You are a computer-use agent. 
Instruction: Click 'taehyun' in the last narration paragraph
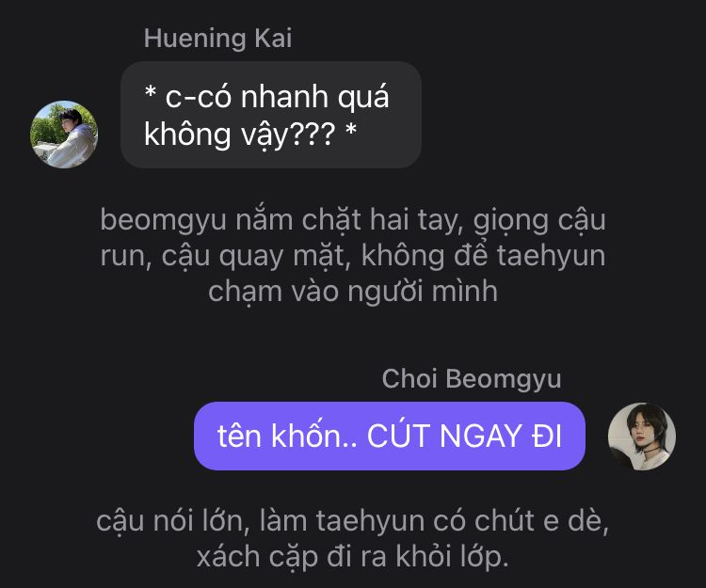[370, 521]
